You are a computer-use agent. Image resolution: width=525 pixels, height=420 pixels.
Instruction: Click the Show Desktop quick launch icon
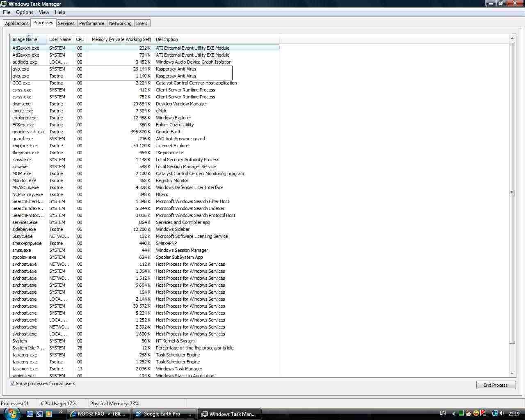tap(30, 414)
